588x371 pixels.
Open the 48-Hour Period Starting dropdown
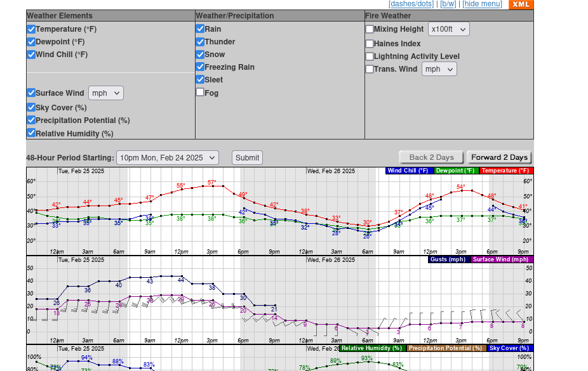[168, 158]
